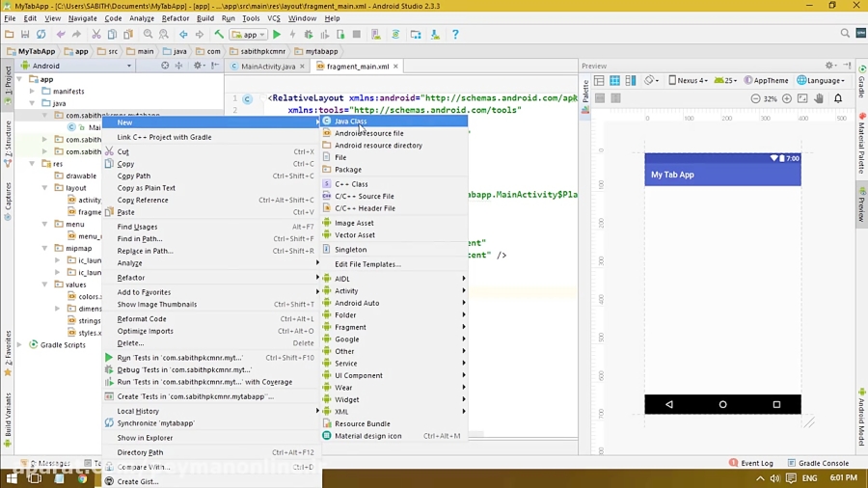Viewport: 868px width, 488px height.
Task: Open the toolbar Help question mark icon
Action: point(455,35)
